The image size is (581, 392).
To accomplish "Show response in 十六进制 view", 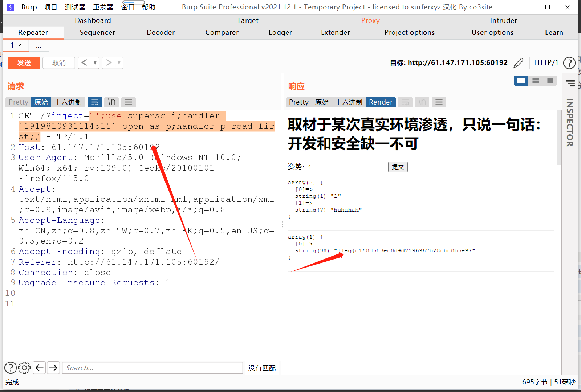I will tap(349, 102).
